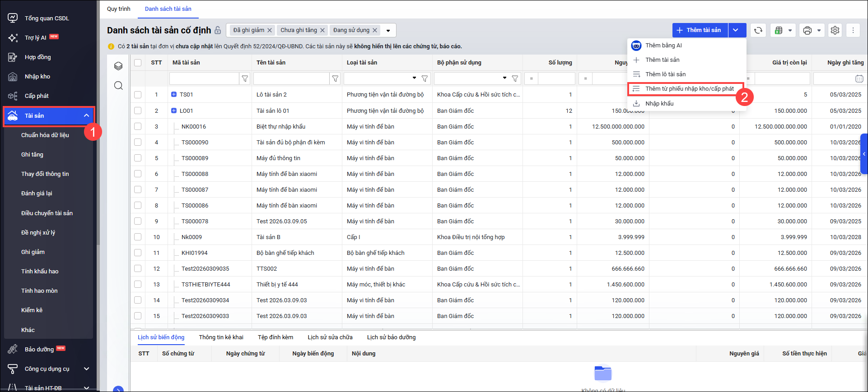The width and height of the screenshot is (868, 392).
Task: Remove the Đã ghi giảm filter tag
Action: click(270, 30)
